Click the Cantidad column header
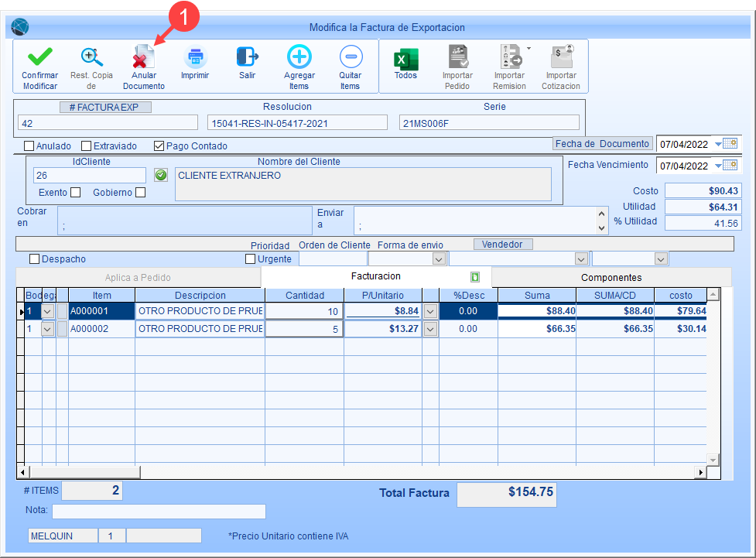 pos(305,295)
